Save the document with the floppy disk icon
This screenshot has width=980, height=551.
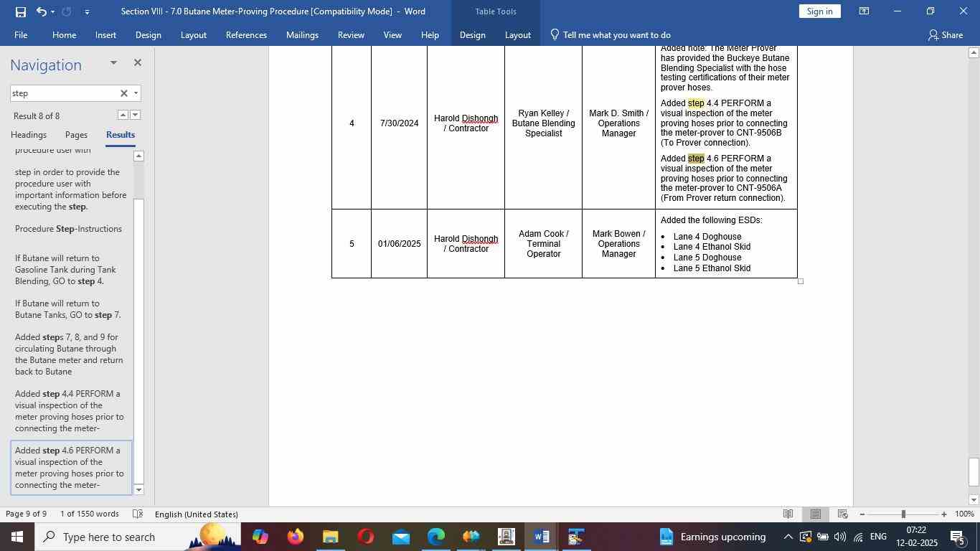click(x=20, y=11)
